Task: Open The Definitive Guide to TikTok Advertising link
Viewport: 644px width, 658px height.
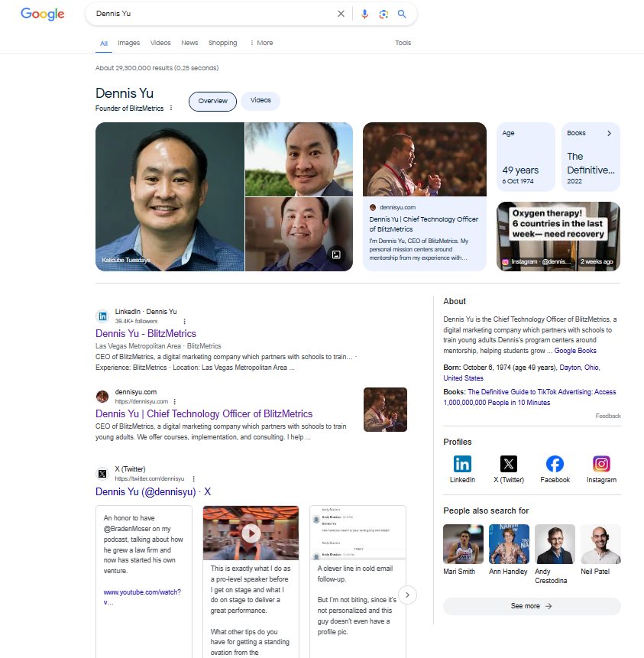Action: [x=530, y=397]
